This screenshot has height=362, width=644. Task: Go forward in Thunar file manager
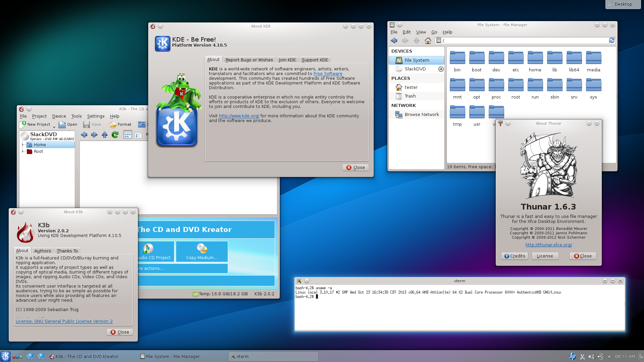405,41
